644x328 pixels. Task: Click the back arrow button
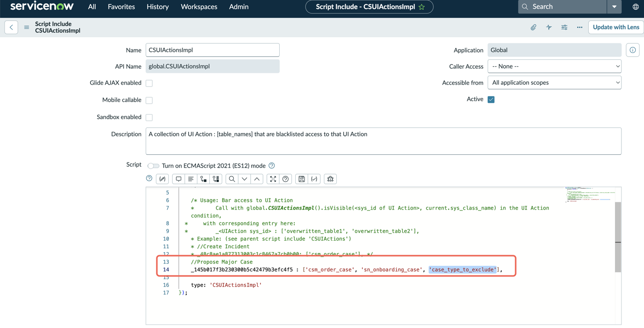pos(11,27)
